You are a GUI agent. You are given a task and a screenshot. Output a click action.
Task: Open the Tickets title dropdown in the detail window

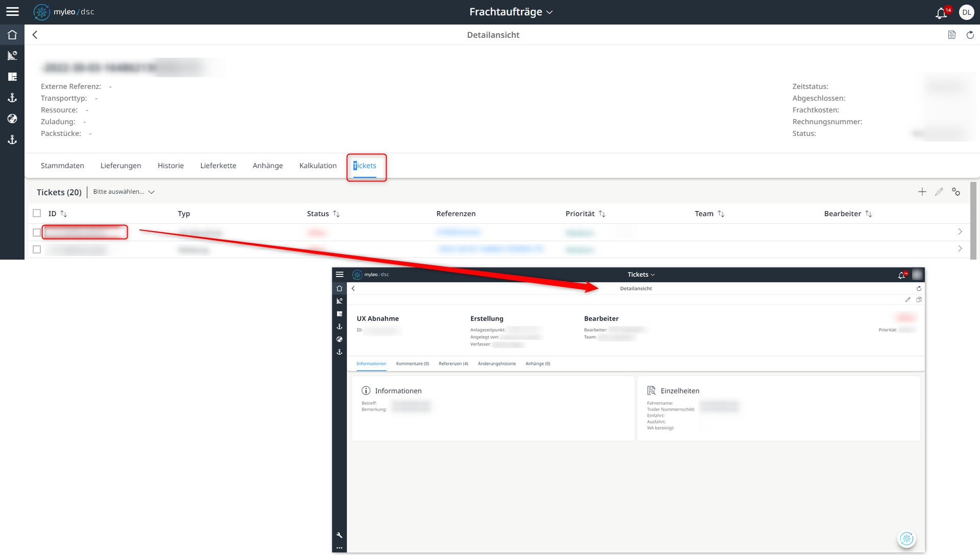pyautogui.click(x=641, y=274)
